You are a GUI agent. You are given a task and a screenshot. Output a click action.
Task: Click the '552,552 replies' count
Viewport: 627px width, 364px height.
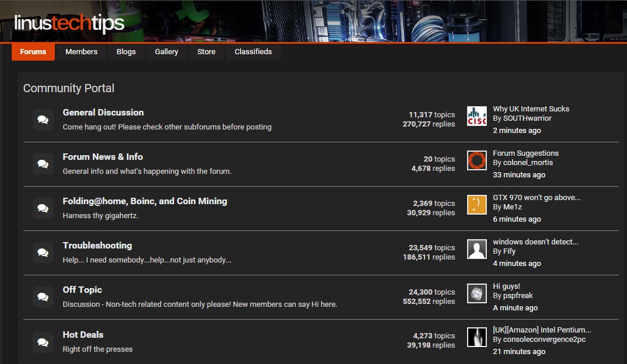tap(429, 302)
